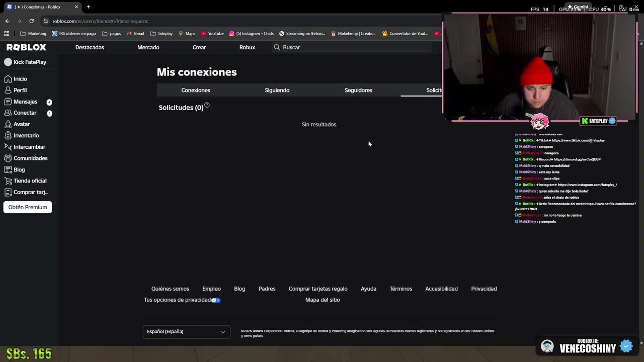
Task: Open the Marketing bookmarks folder
Action: 33,34
